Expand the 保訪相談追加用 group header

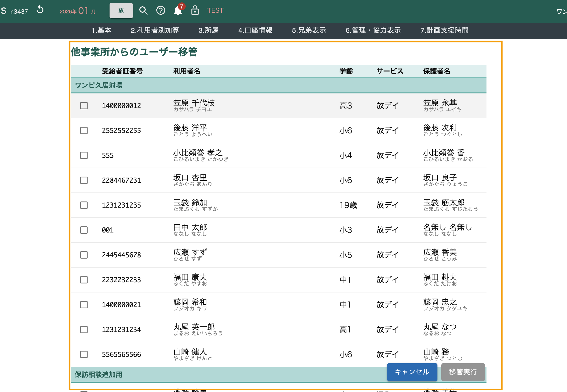click(x=99, y=375)
